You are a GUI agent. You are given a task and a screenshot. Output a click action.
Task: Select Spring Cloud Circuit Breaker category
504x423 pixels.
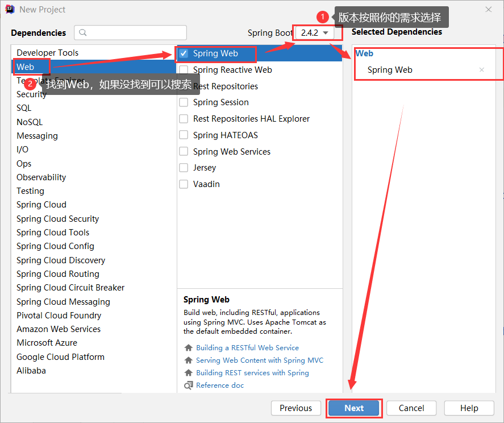pos(70,288)
